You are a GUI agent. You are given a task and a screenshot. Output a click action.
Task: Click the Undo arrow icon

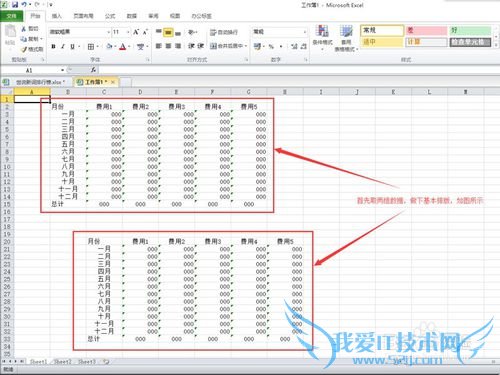(24, 5)
